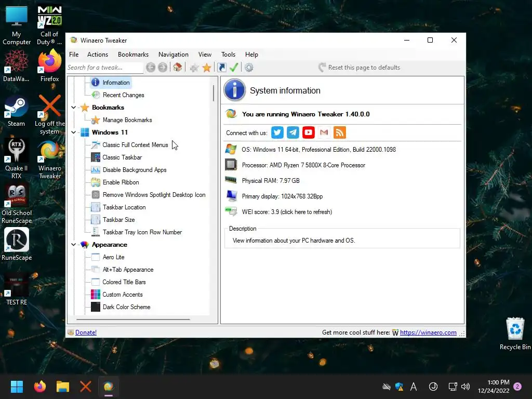
Task: Open the RSS feed icon
Action: pos(340,132)
